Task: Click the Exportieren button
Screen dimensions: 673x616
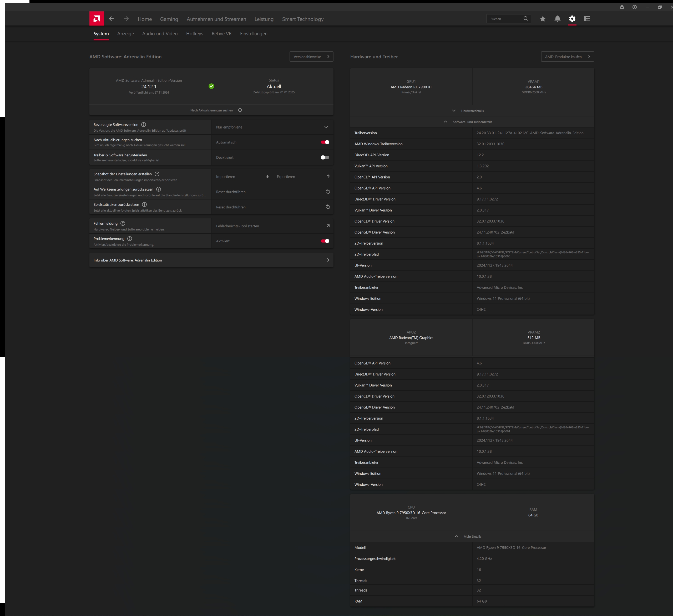Action: 303,176
